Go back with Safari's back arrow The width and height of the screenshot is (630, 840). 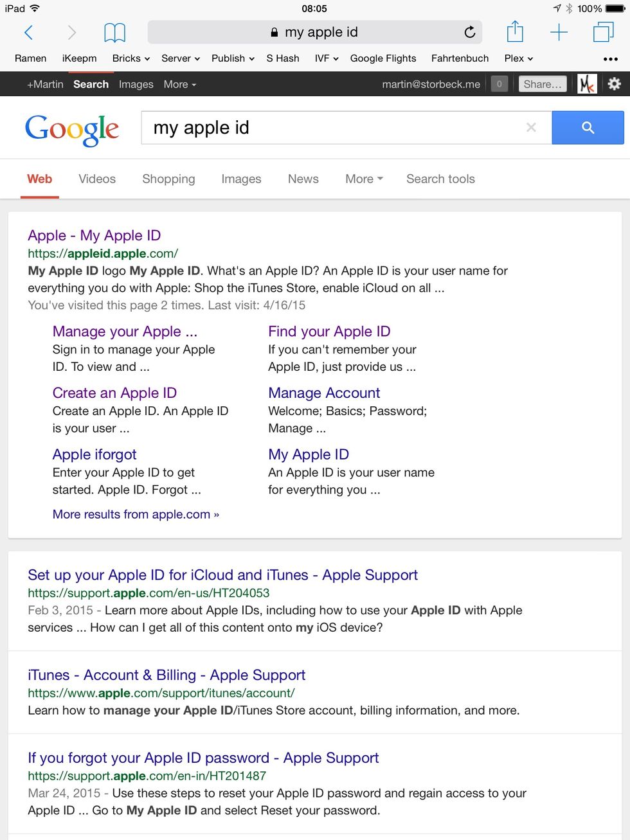click(28, 32)
